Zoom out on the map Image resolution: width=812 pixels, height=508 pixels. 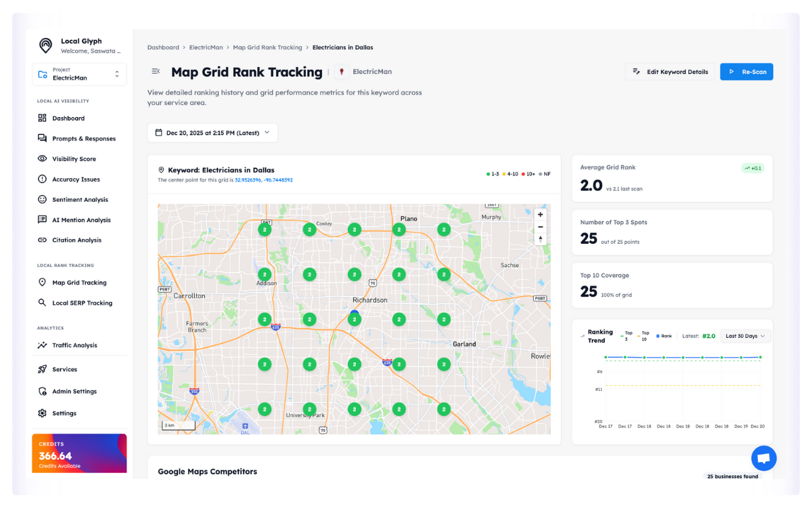click(540, 227)
